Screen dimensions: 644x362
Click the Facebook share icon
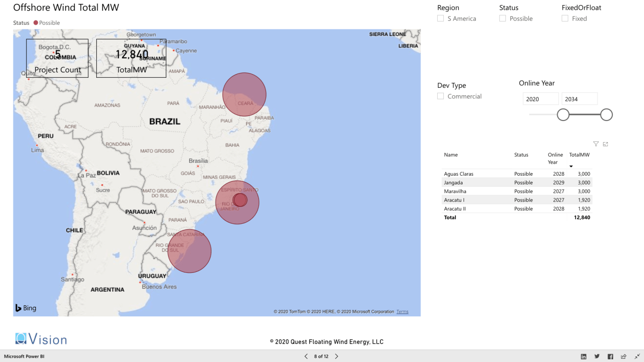tap(610, 356)
